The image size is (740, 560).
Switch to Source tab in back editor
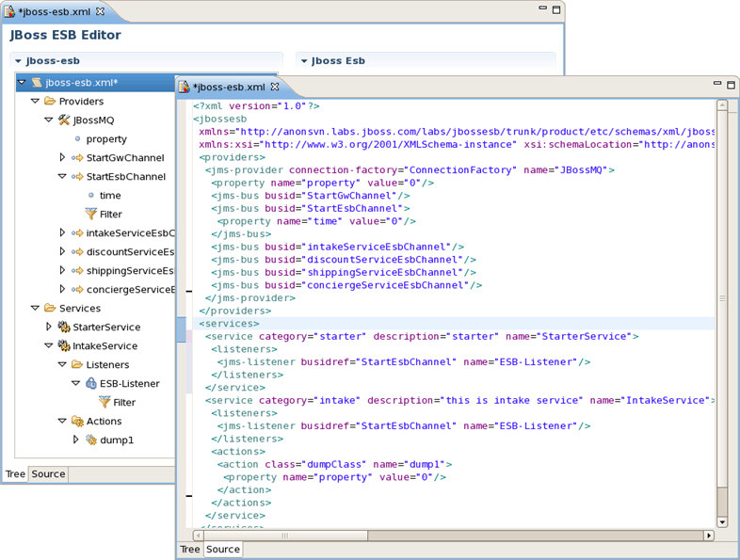[48, 473]
